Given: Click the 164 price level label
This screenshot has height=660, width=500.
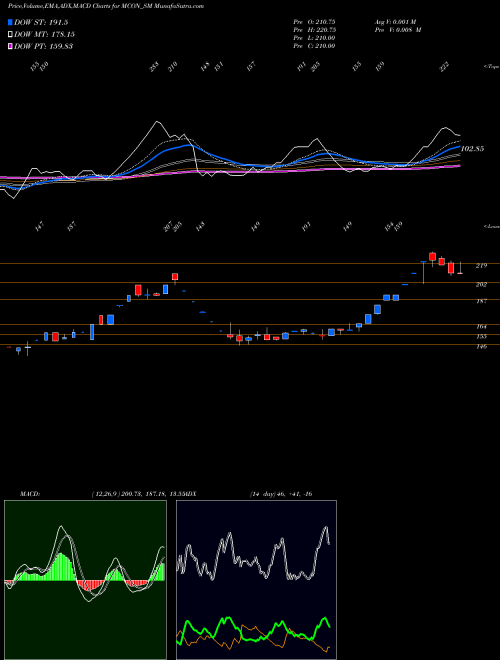Looking at the screenshot, I should point(481,326).
